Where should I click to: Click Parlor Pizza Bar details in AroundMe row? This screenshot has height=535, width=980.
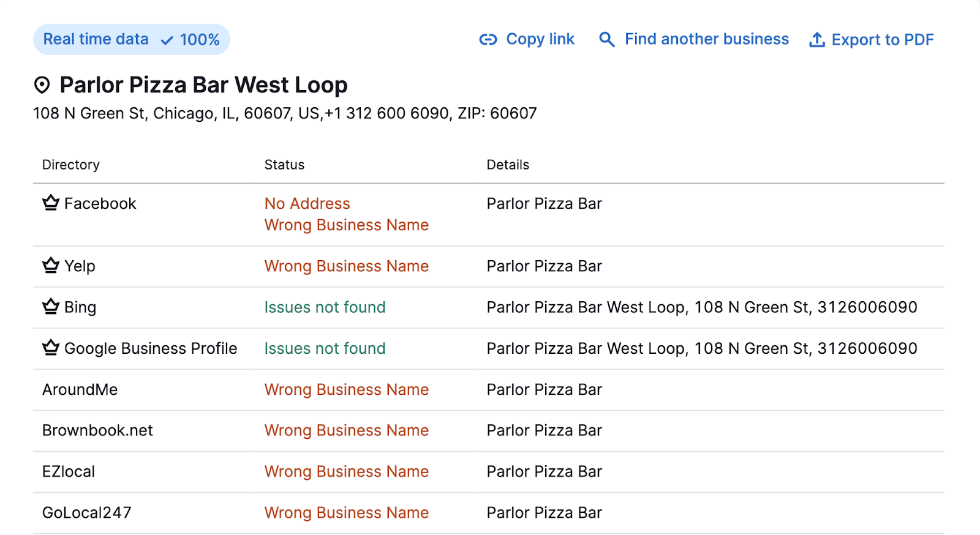pos(545,389)
